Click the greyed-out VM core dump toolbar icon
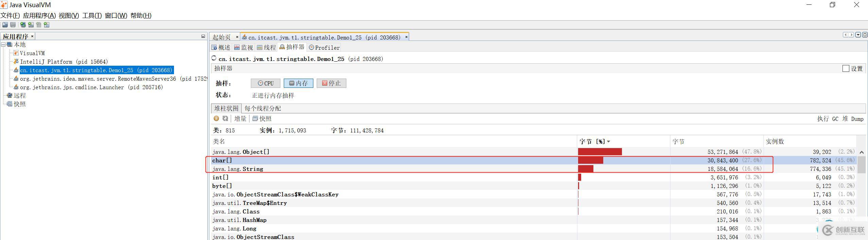Viewport: 868px width, 240px height. (x=39, y=25)
